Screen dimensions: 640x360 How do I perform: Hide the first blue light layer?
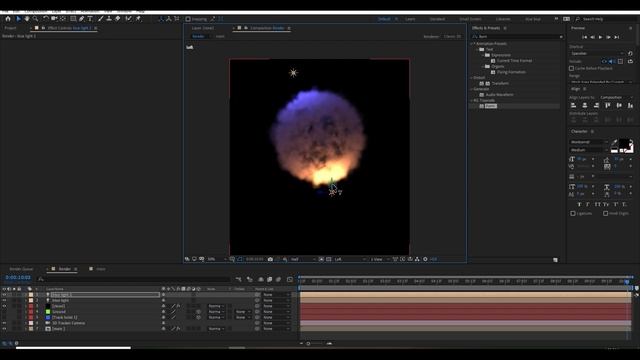(x=4, y=295)
